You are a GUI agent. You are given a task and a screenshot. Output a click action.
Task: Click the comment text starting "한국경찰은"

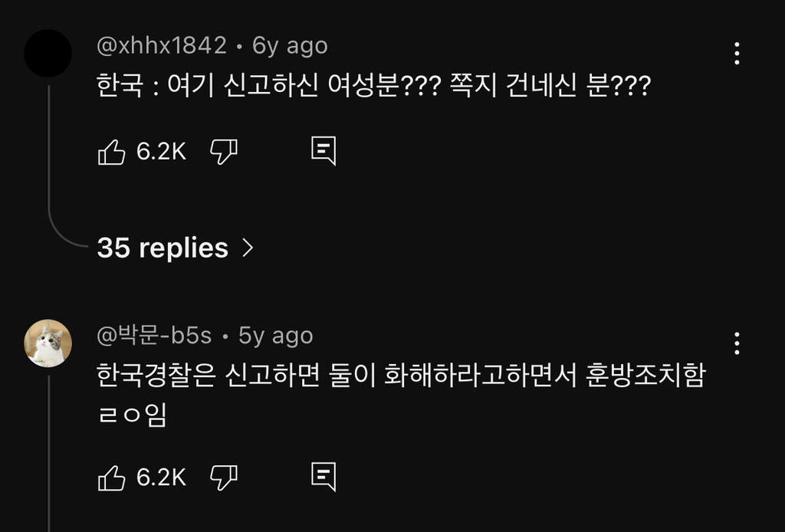tap(400, 376)
